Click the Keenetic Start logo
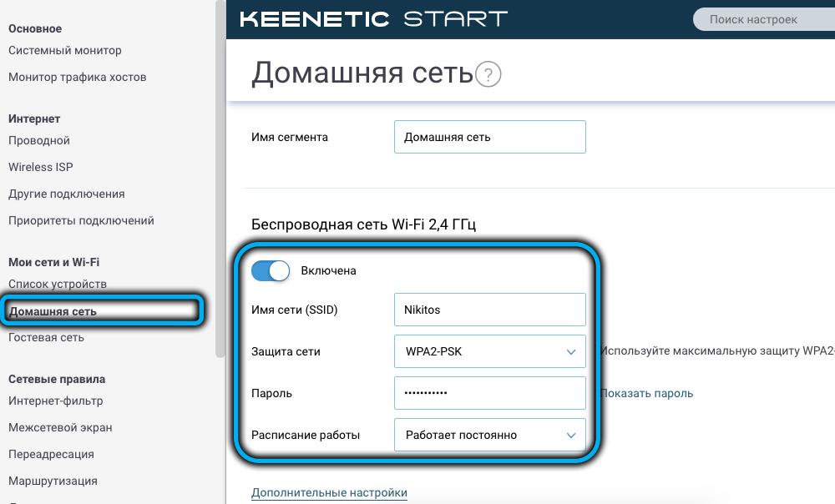 click(373, 19)
